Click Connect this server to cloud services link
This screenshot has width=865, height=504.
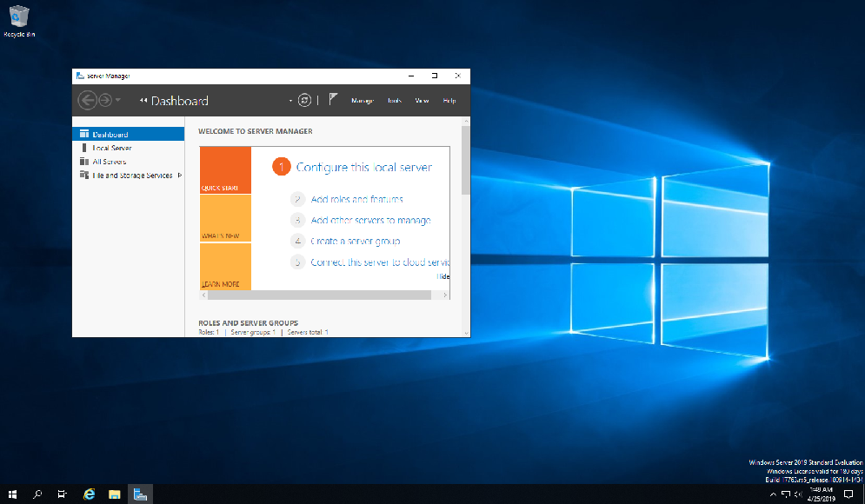(x=380, y=262)
